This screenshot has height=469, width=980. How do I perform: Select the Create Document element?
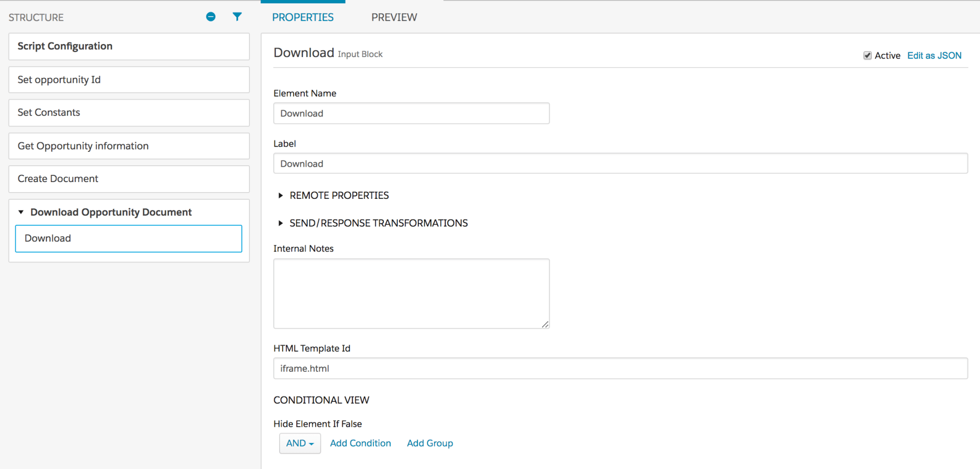pyautogui.click(x=128, y=179)
